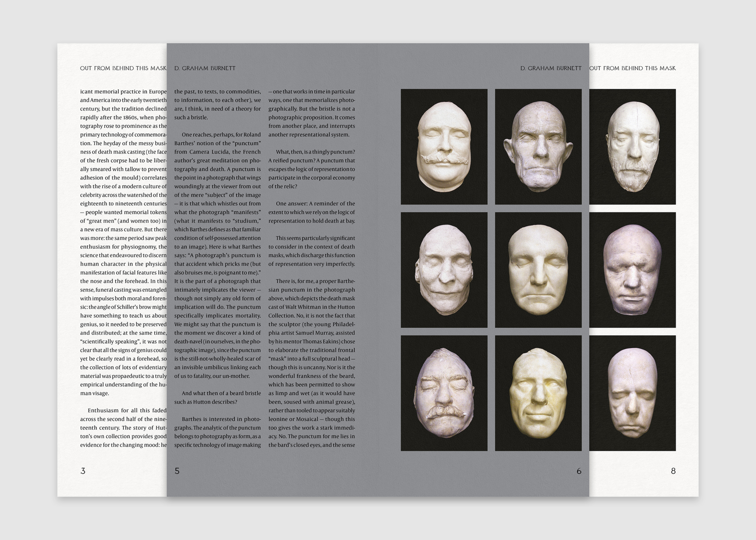This screenshot has height=540, width=756.
Task: Click the line "enthusiasm for physiognomy, the"
Action: (123, 247)
